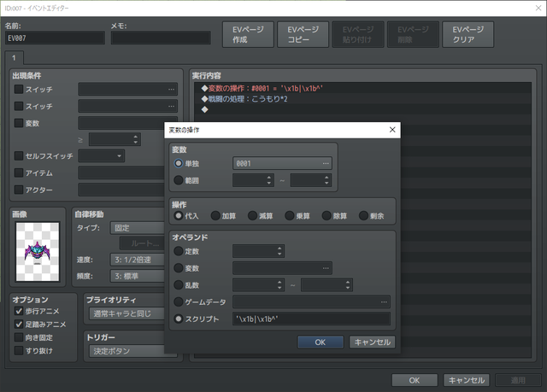
Task: Open the タイプ movement type dropdown
Action: 137,228
